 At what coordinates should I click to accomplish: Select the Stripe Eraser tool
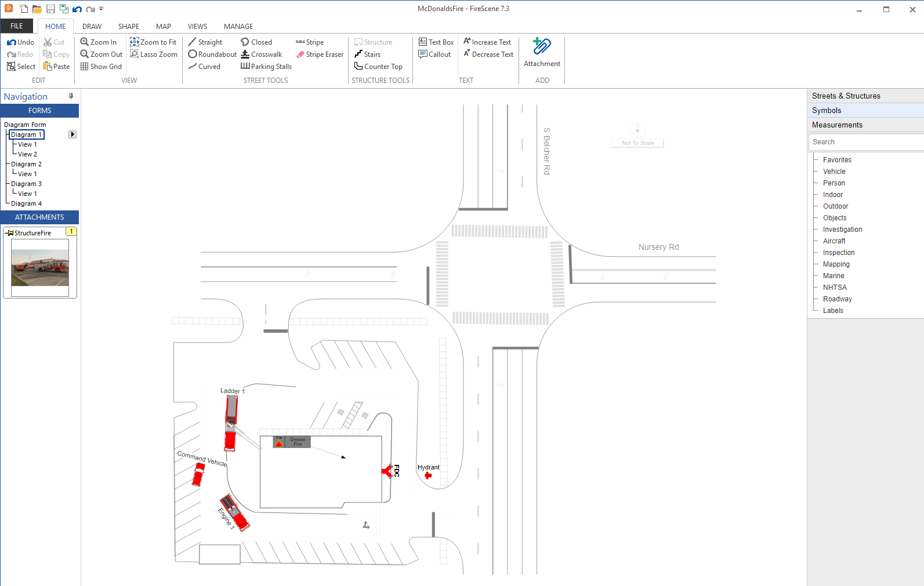[320, 54]
